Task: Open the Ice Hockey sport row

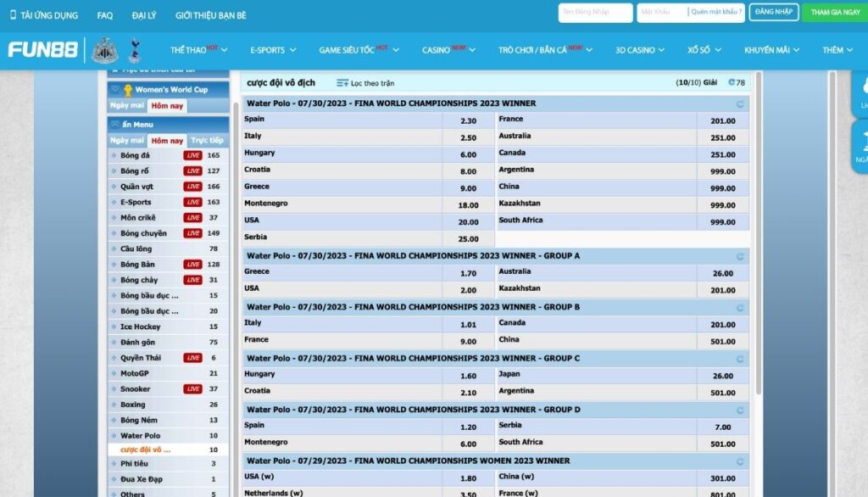Action: point(169,327)
